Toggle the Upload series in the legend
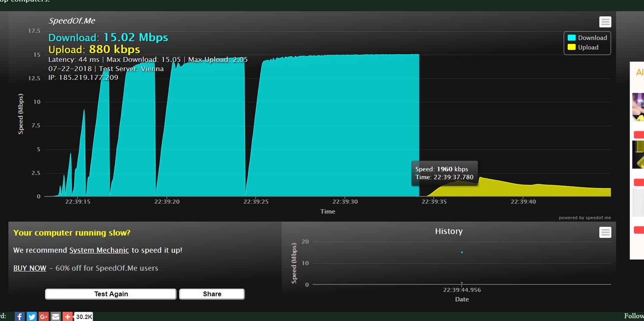This screenshot has height=321, width=644. click(583, 47)
